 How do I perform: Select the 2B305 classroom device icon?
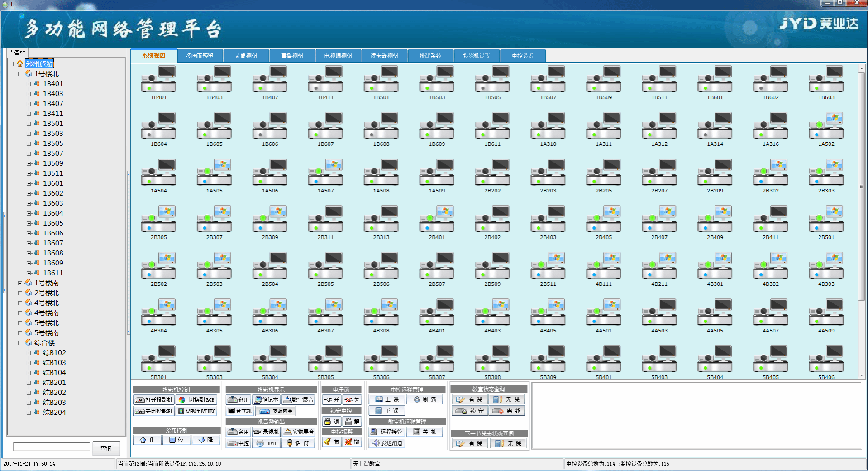158,220
